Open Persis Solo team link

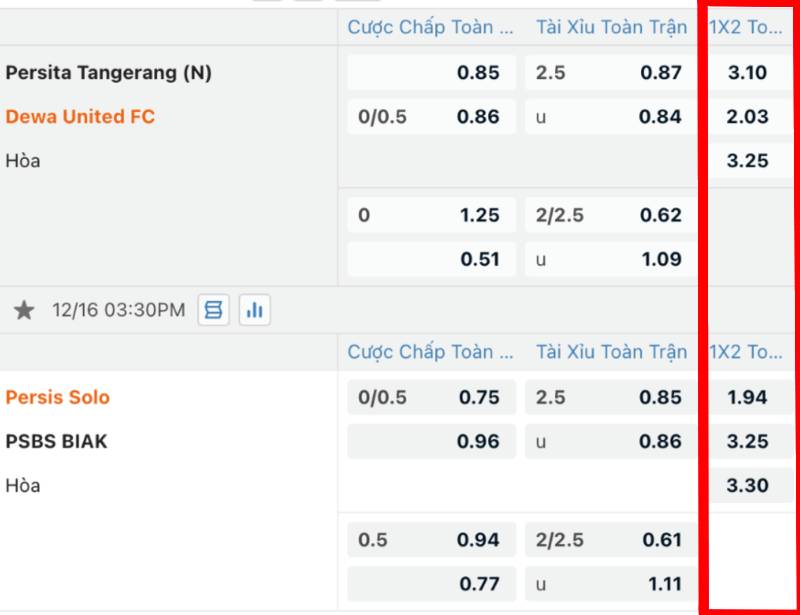[58, 397]
